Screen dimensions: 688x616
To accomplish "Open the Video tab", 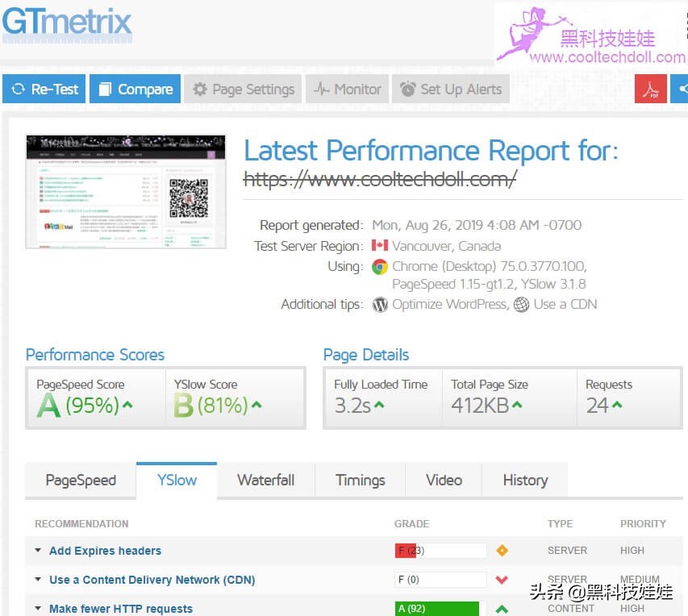I will pos(444,480).
